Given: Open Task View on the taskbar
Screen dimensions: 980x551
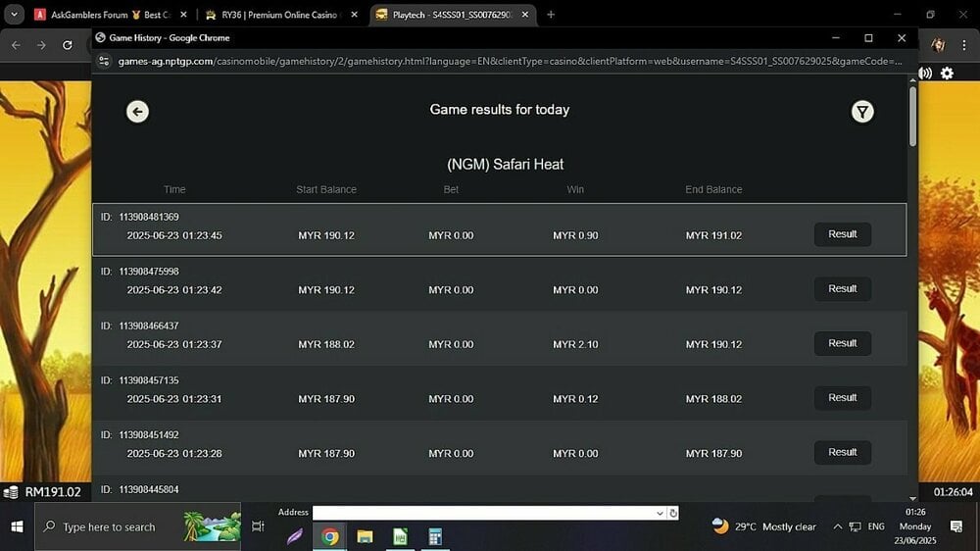Looking at the screenshot, I should pyautogui.click(x=258, y=526).
